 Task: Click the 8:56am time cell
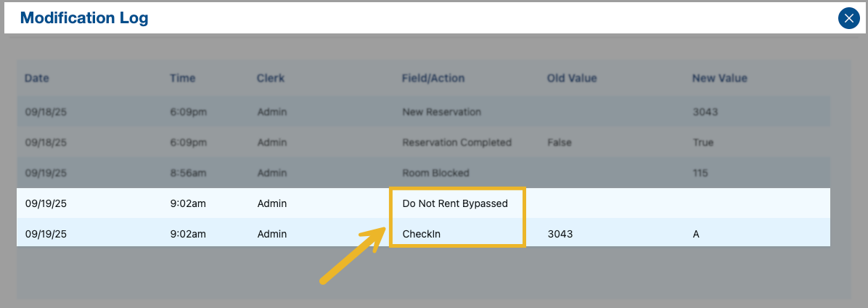pos(188,174)
